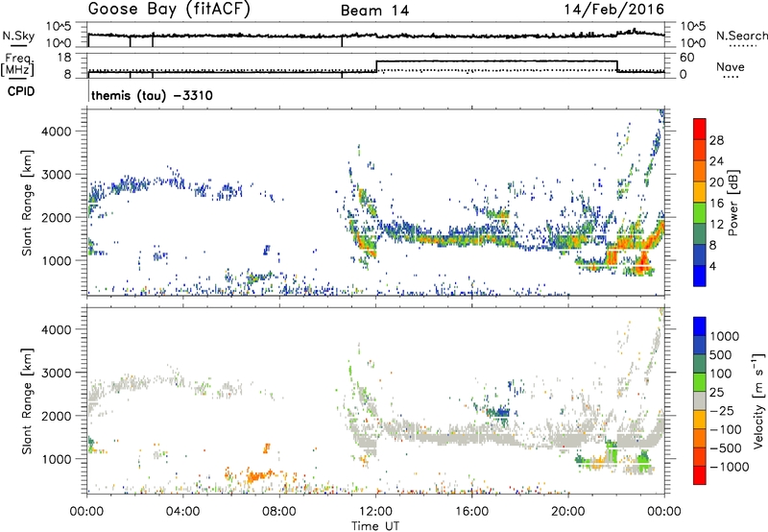Click the red -1000 velocity colorbar segment
768x532 pixels.
tap(700, 475)
